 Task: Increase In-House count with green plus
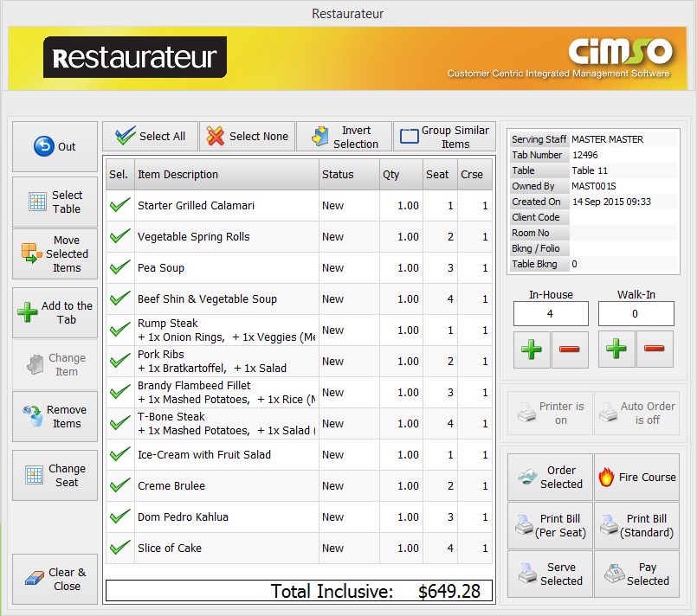tap(532, 350)
